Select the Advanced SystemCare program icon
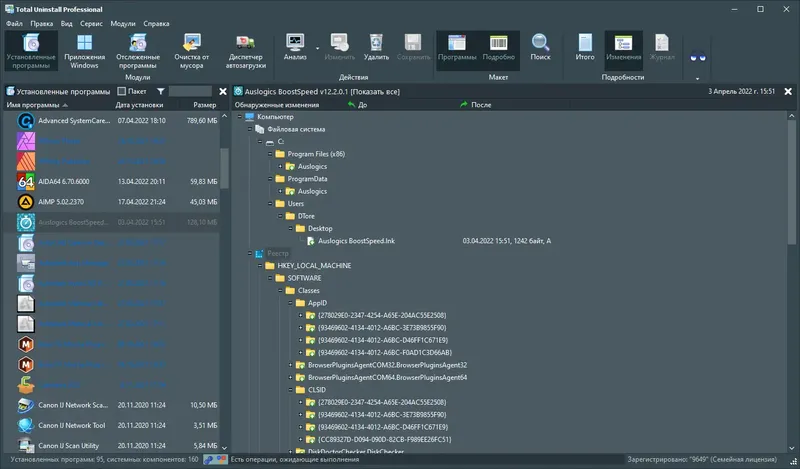The width and height of the screenshot is (800, 469). [x=26, y=121]
